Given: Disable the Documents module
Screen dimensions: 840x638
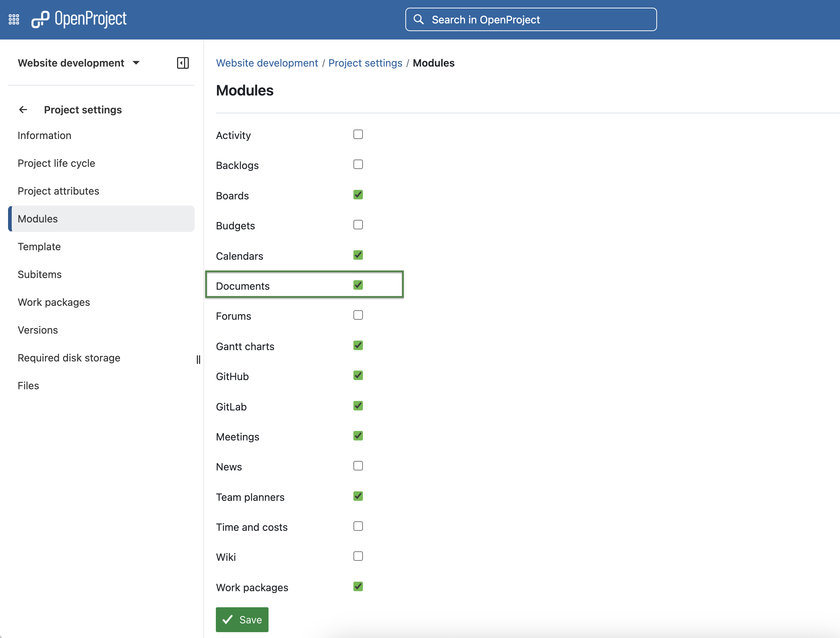Looking at the screenshot, I should click(x=358, y=285).
